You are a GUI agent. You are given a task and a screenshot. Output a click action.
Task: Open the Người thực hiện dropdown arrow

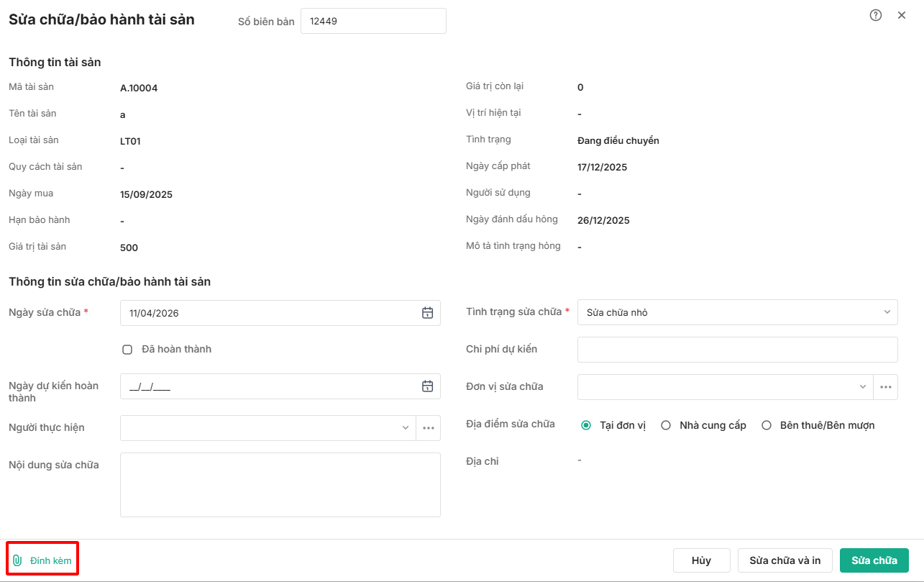coord(405,428)
